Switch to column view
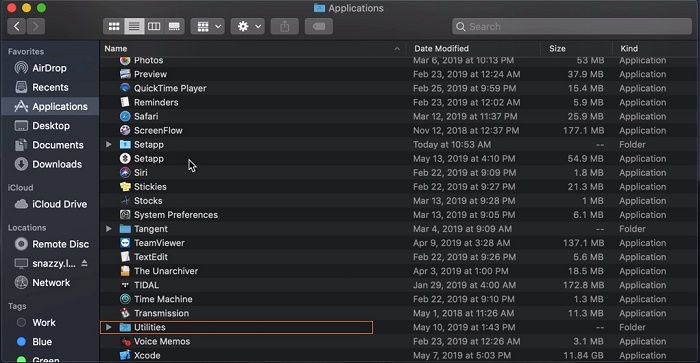Screen dimensions: 700x363 [x=154, y=26]
